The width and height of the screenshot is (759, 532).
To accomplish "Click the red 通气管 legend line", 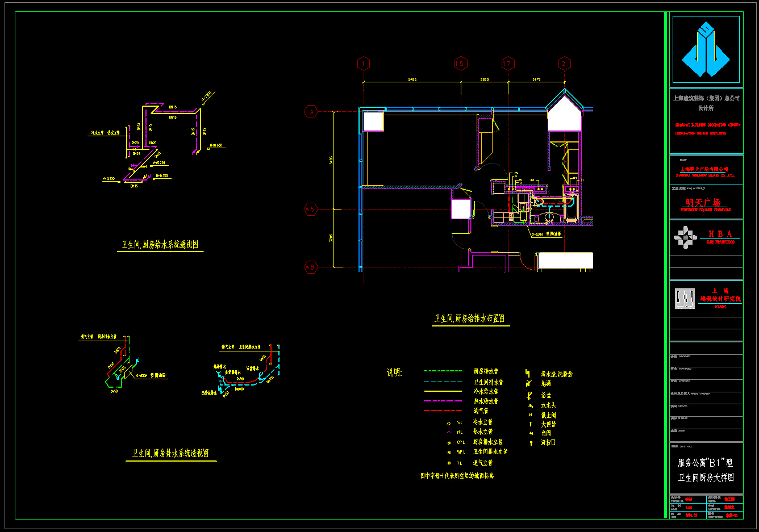I will [443, 410].
